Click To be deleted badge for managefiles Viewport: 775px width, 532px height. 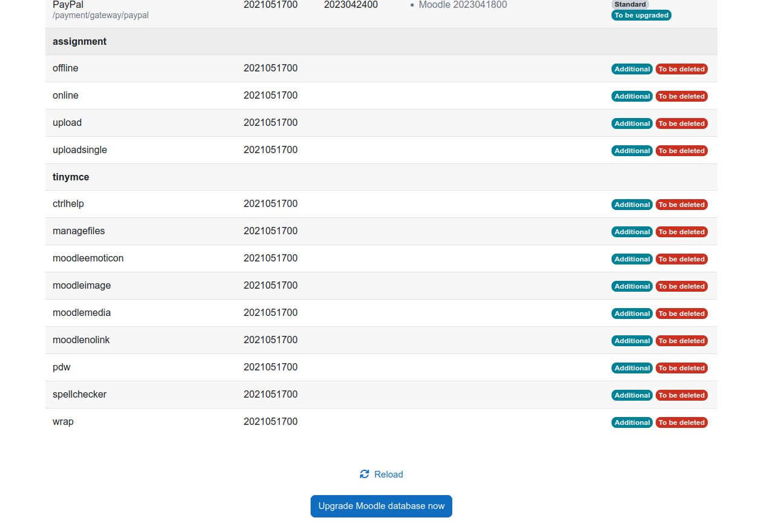click(682, 232)
